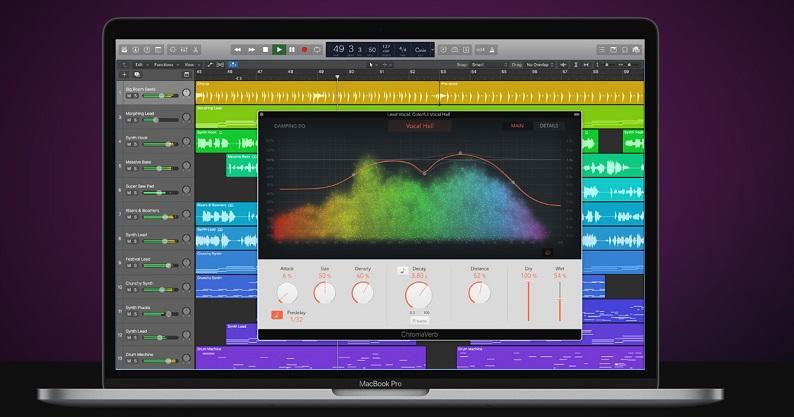
Task: Mute the Morphing Lead track
Action: click(x=129, y=120)
